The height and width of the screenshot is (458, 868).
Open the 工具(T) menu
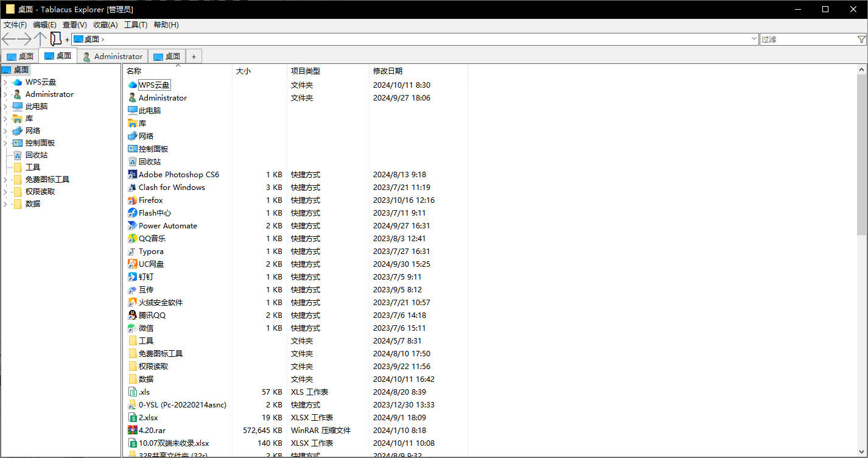click(136, 25)
